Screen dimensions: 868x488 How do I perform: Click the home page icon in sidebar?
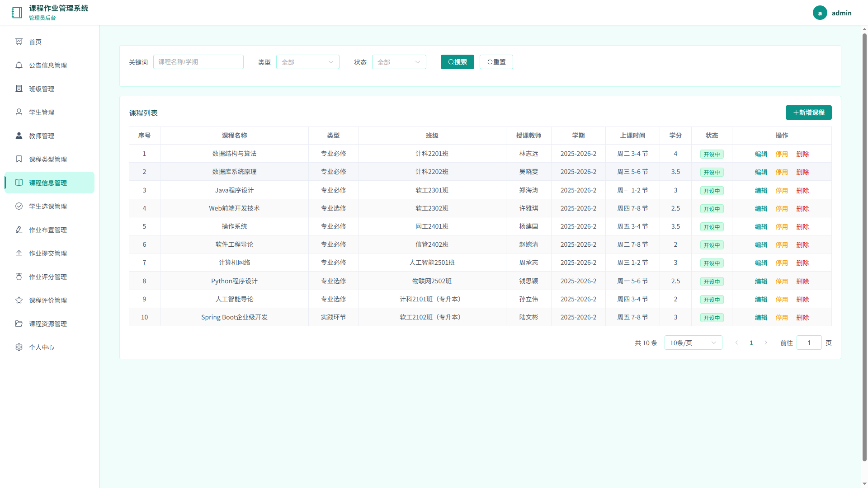(x=19, y=42)
